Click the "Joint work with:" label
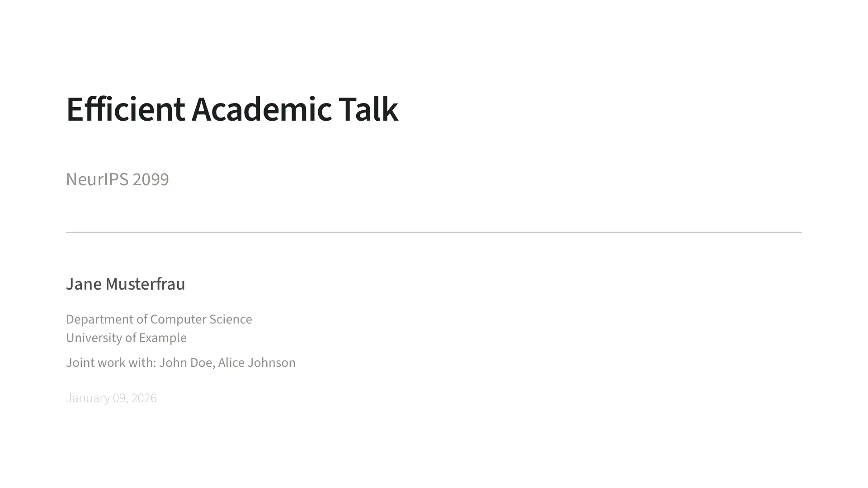Viewport: 868px width, 488px height. 111,363
